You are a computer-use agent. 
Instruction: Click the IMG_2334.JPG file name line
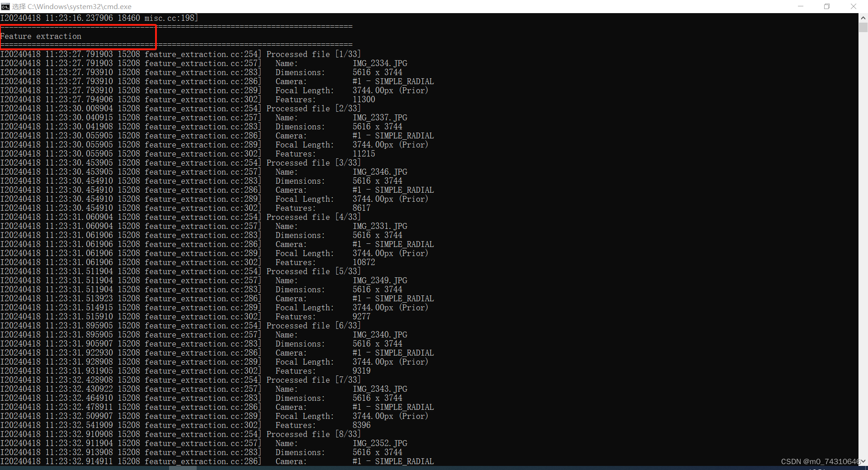380,63
